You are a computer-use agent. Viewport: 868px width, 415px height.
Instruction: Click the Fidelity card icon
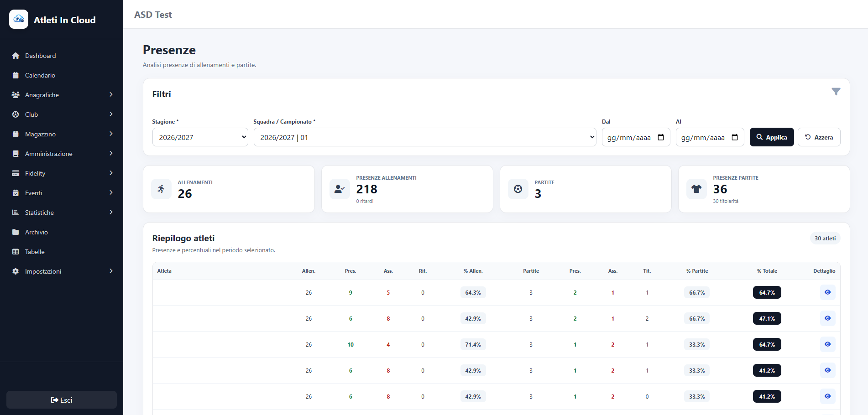point(16,173)
